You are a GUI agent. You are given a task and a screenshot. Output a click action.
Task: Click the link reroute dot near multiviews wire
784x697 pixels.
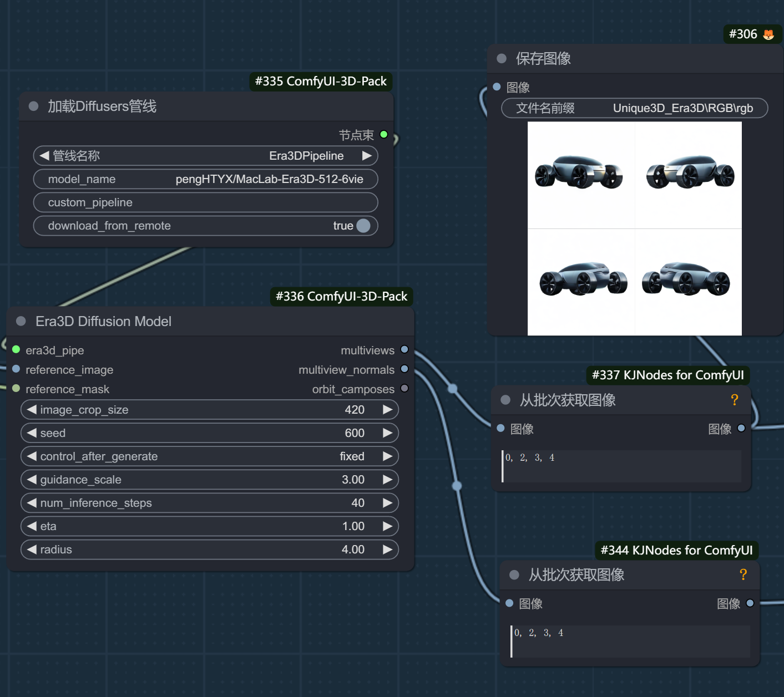(453, 389)
